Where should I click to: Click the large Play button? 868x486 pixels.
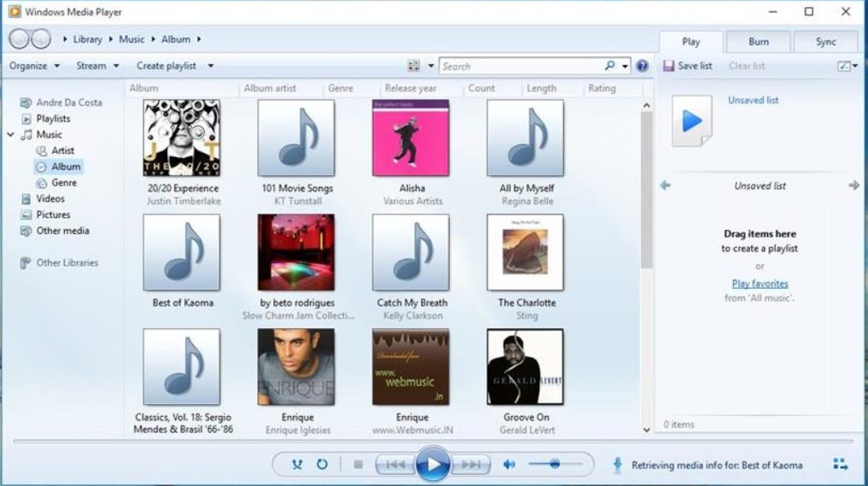(x=433, y=465)
